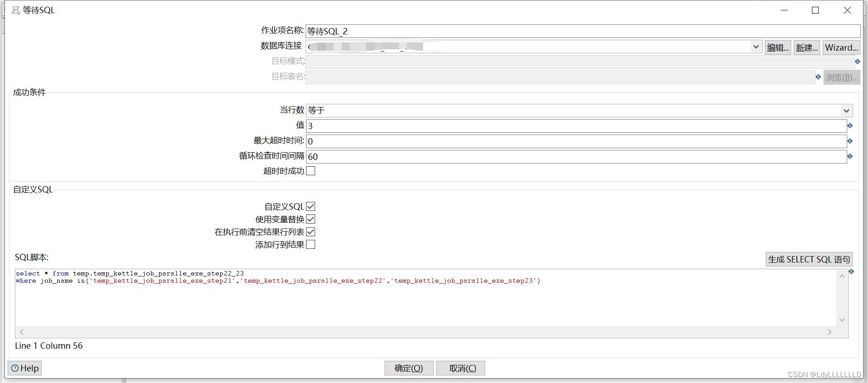Click the 新建... database connection button
This screenshot has width=868, height=383.
coord(807,47)
